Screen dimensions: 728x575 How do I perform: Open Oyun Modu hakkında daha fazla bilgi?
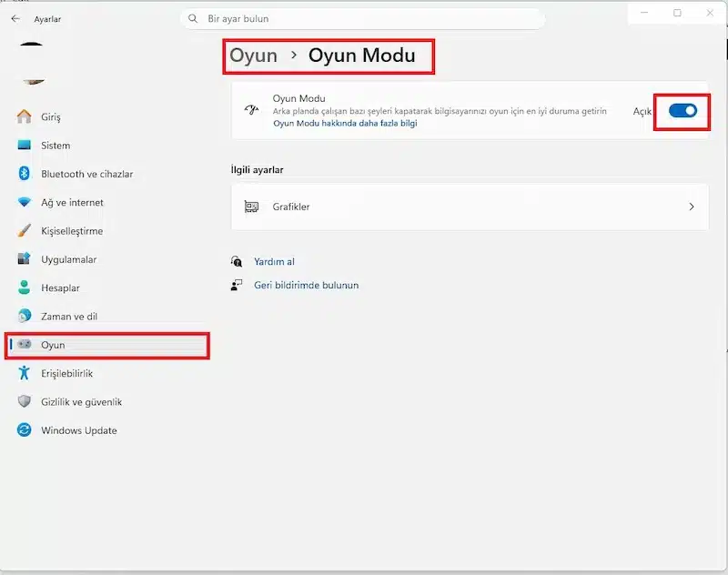pyautogui.click(x=345, y=123)
